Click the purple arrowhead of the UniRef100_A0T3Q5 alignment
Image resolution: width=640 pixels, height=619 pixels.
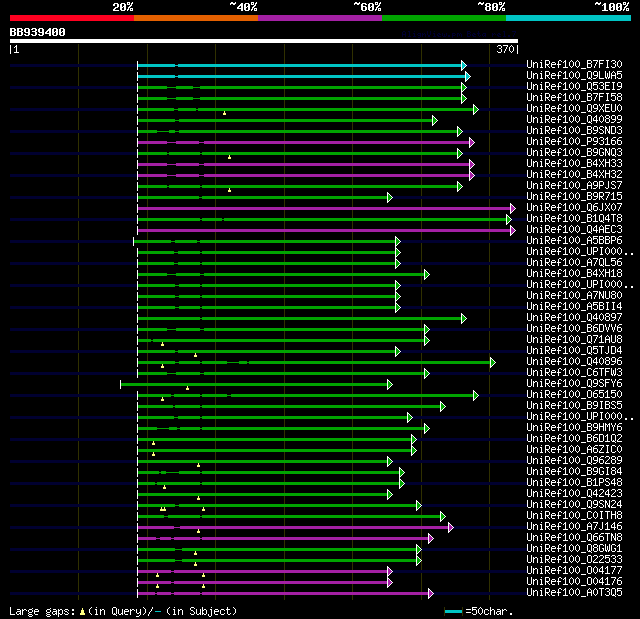click(431, 594)
